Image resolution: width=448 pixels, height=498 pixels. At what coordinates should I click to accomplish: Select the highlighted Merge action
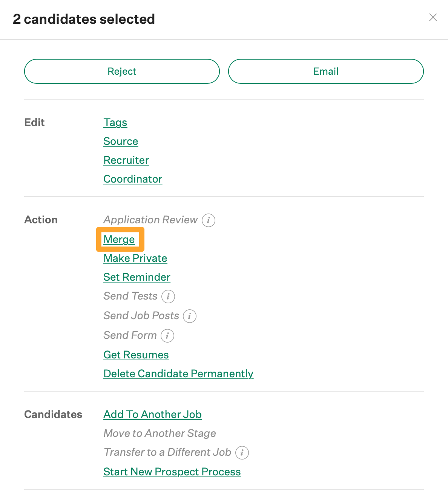tap(119, 239)
